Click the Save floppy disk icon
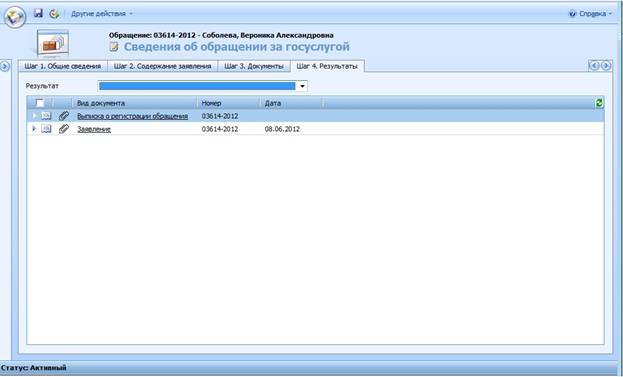The width and height of the screenshot is (623, 377). point(38,13)
